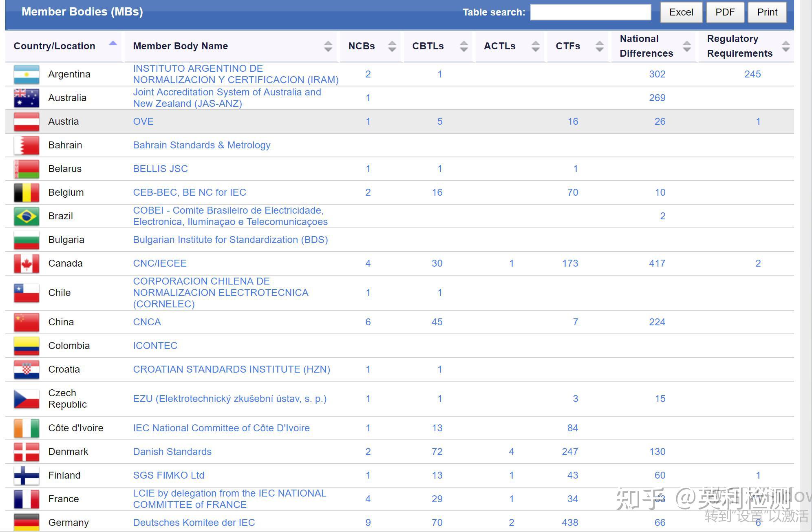Image resolution: width=812 pixels, height=532 pixels.
Task: Open Canada's 417 national differences link
Action: [657, 263]
